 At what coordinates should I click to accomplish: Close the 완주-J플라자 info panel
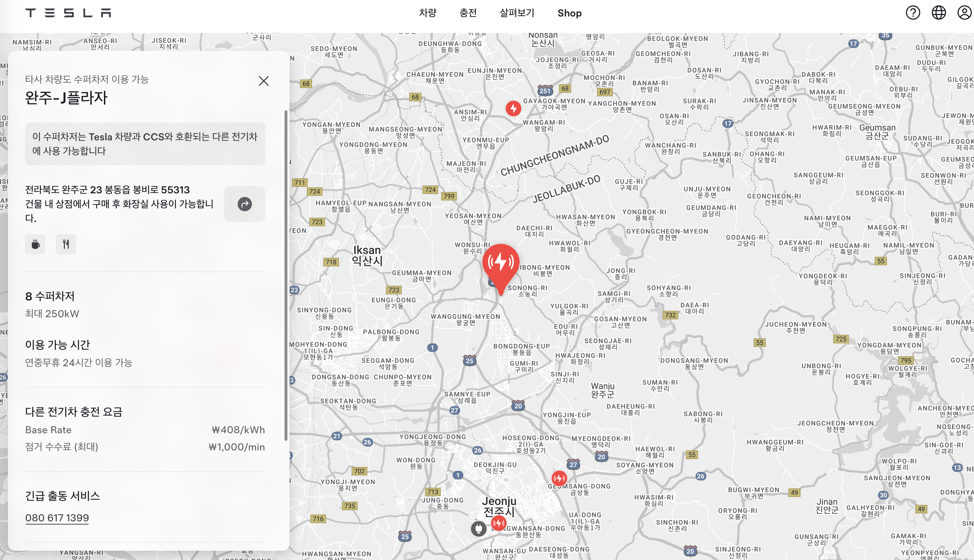(264, 81)
